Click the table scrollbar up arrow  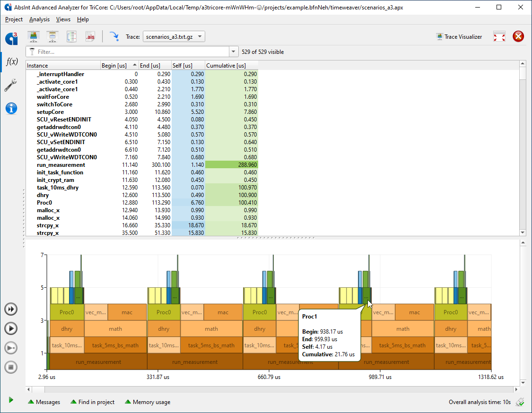click(x=523, y=63)
